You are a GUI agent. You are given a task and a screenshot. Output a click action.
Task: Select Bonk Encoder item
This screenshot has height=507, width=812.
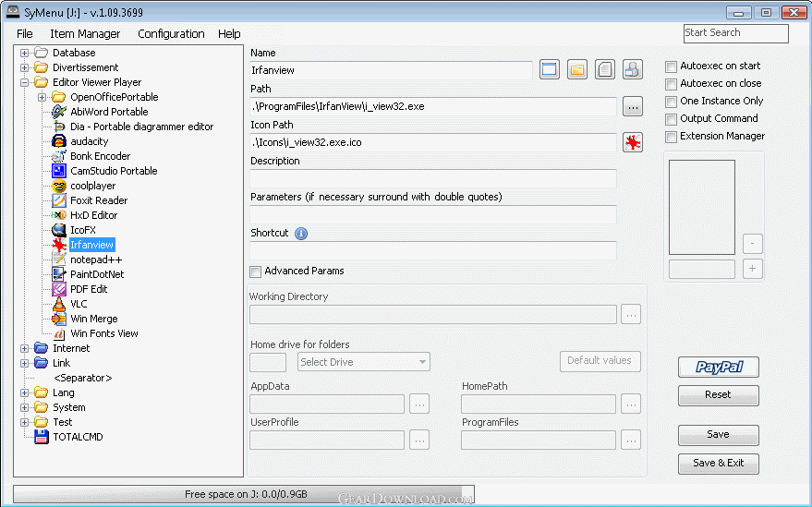coord(100,156)
